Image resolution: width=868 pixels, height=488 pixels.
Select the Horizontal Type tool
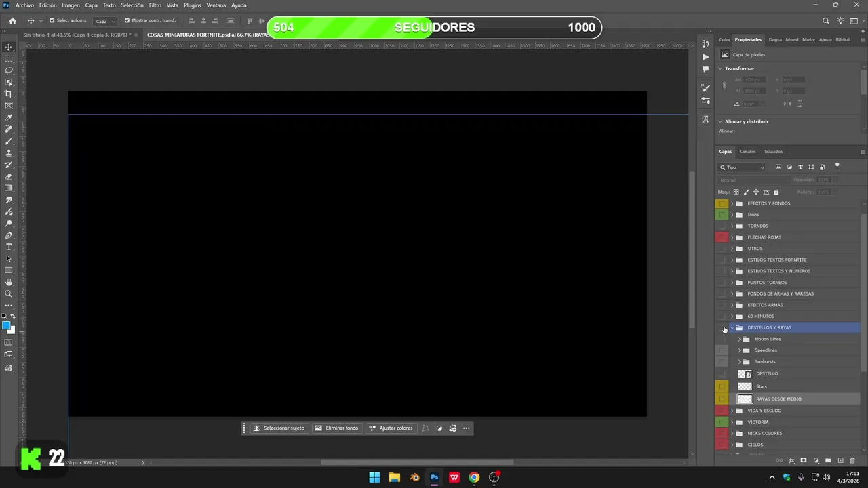(x=9, y=247)
